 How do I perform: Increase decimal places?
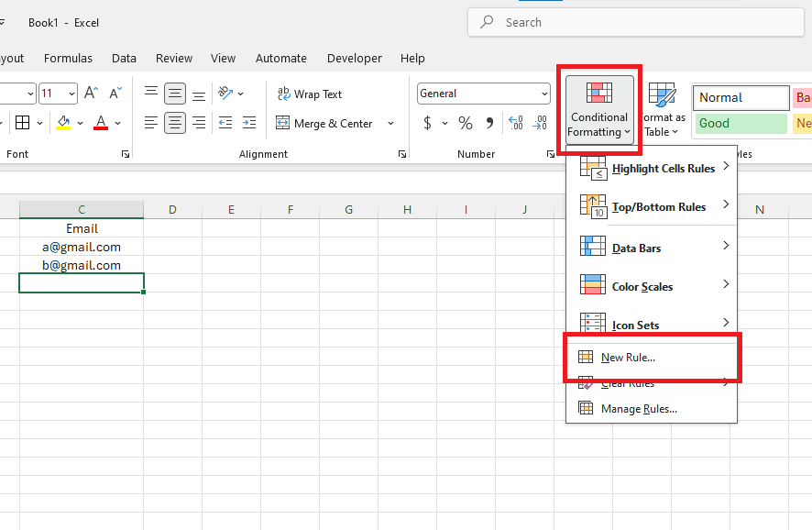(x=516, y=123)
